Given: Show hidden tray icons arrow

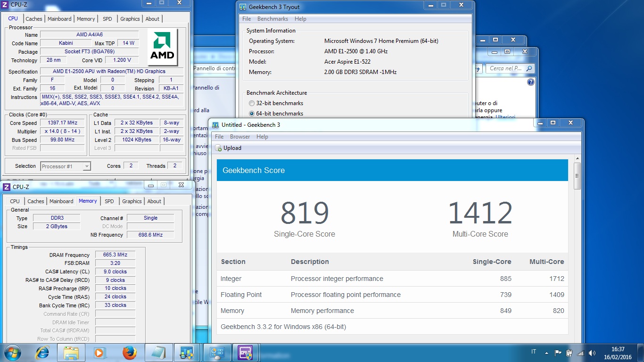Looking at the screenshot, I should coord(546,353).
